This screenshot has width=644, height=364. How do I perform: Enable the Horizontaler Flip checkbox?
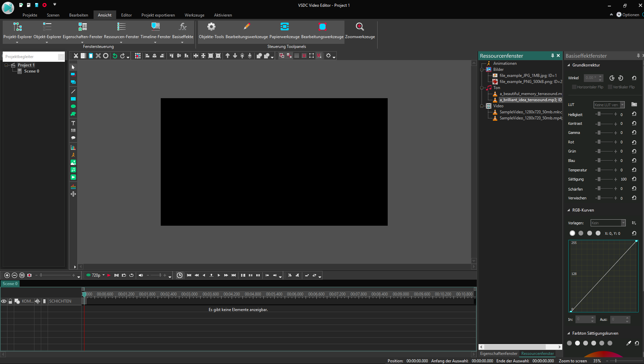pyautogui.click(x=574, y=87)
